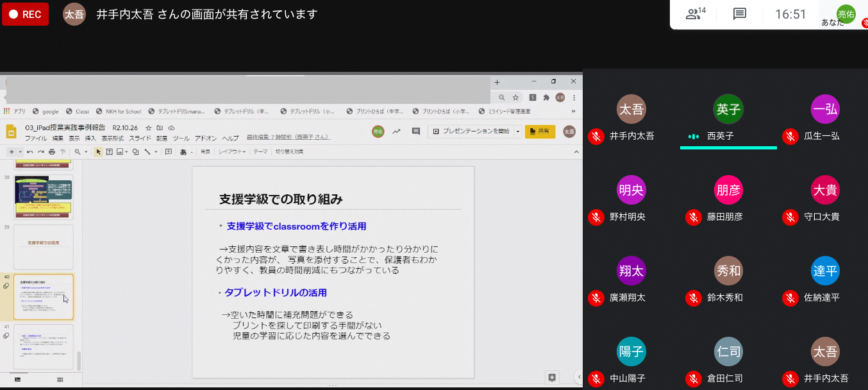This screenshot has height=390, width=868.
Task: Open the Chrome extensions puzzle icon
Action: [x=546, y=97]
